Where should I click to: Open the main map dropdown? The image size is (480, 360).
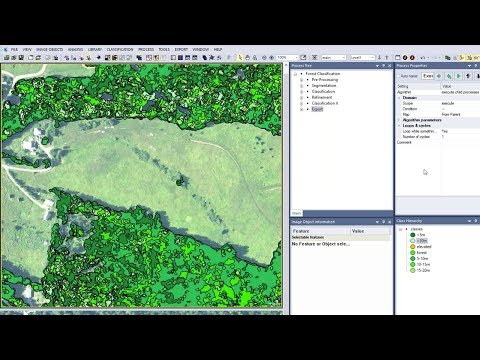(x=344, y=58)
